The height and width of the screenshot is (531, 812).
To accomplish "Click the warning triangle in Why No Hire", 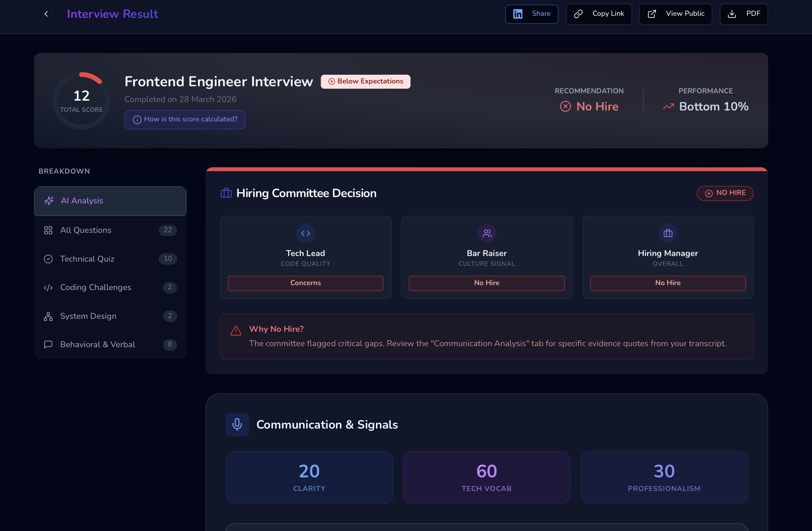I will point(236,330).
